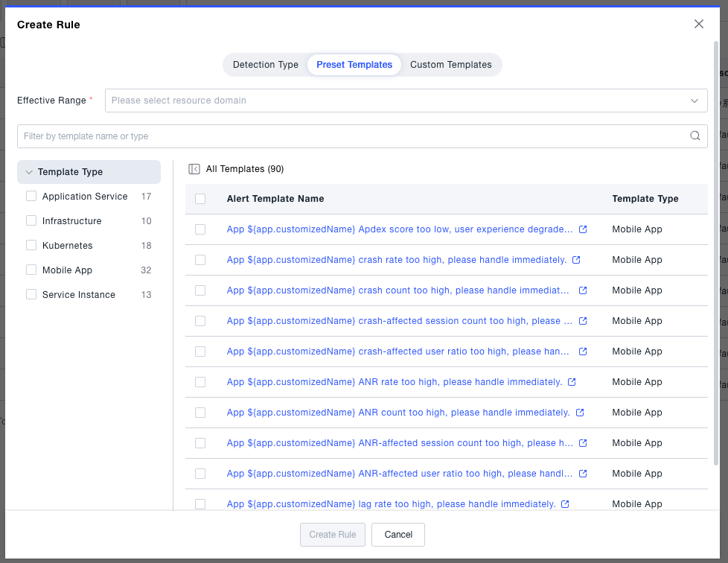Image resolution: width=728 pixels, height=563 pixels.
Task: Open external link icon for ANR-affected user ratio template
Action: pos(583,474)
